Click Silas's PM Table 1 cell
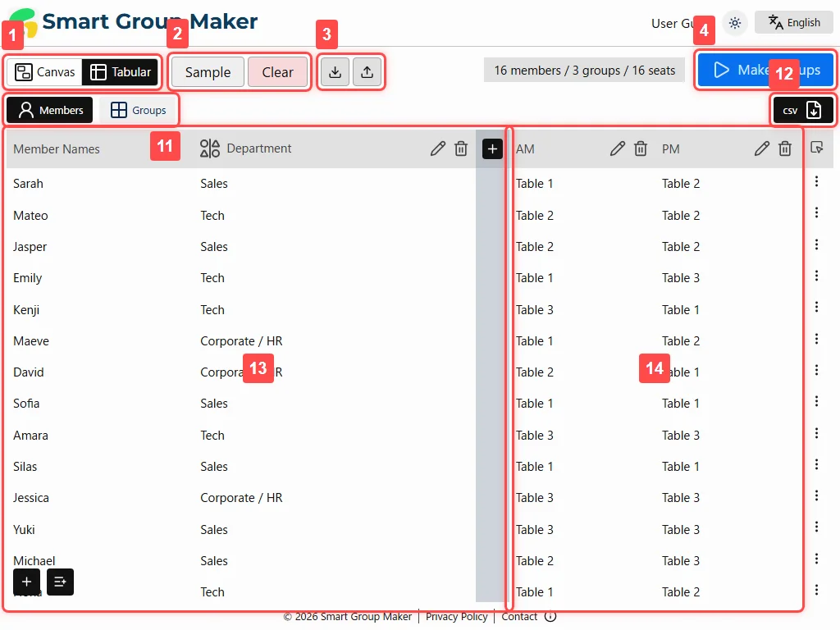The height and width of the screenshot is (630, 840). (680, 467)
